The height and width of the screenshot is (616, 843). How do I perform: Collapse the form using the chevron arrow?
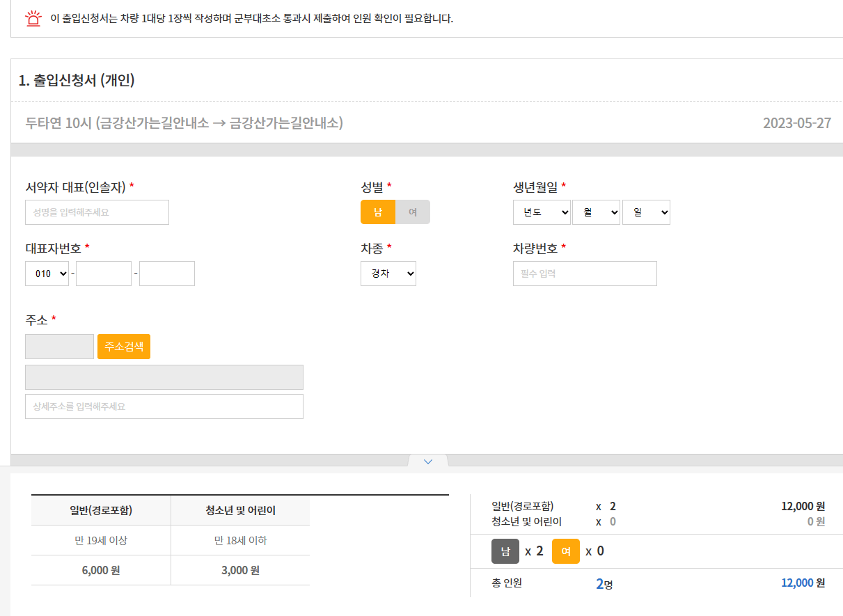click(x=427, y=460)
